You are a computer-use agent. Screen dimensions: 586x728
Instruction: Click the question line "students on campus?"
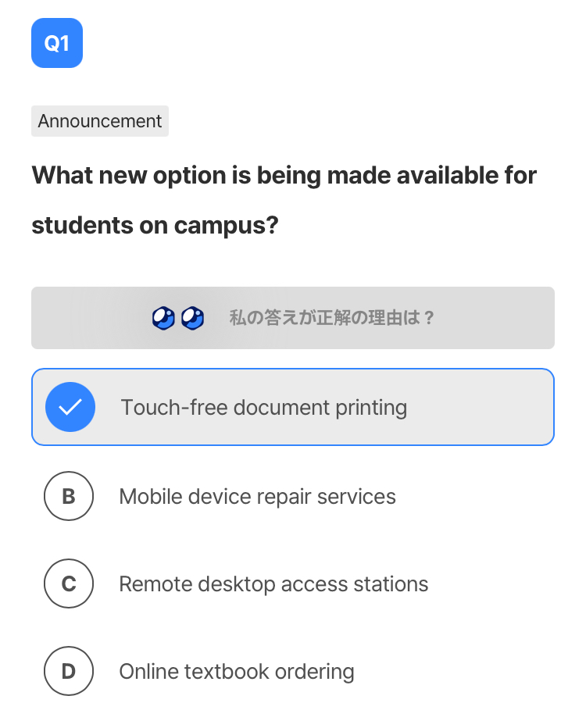pyautogui.click(x=155, y=225)
